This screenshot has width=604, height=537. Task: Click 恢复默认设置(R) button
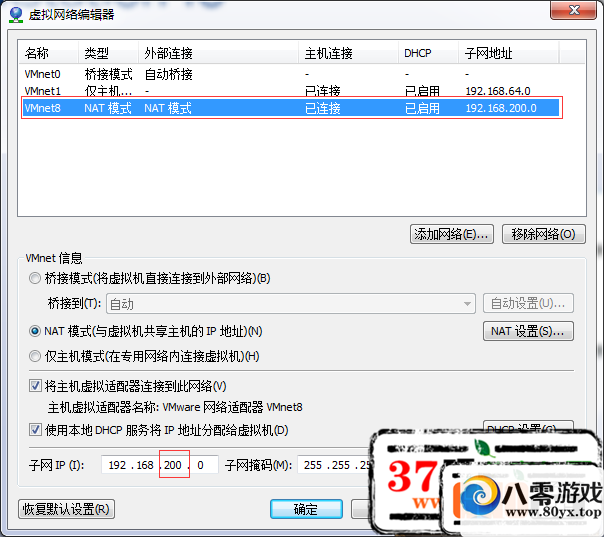click(x=66, y=509)
